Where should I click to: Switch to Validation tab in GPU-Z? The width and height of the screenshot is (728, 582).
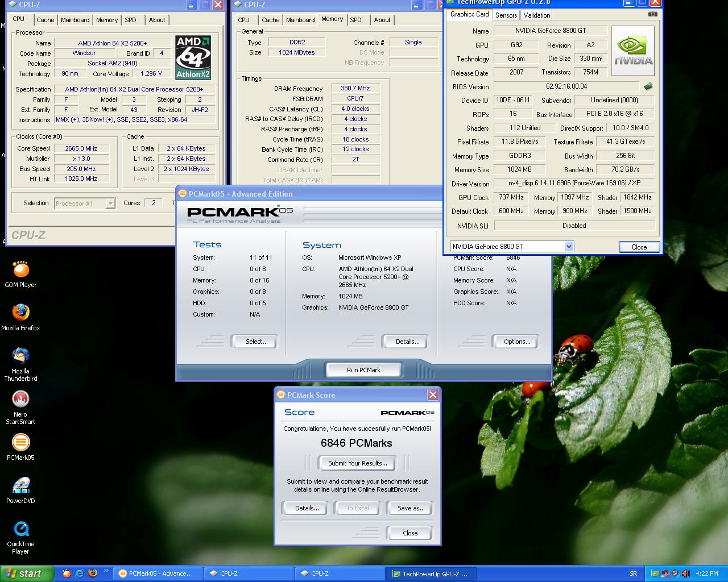536,15
